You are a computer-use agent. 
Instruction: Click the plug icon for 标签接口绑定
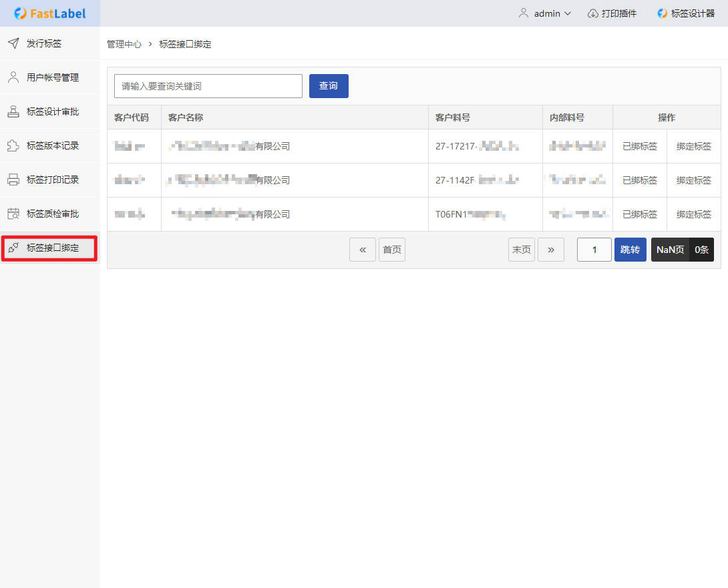(x=13, y=248)
